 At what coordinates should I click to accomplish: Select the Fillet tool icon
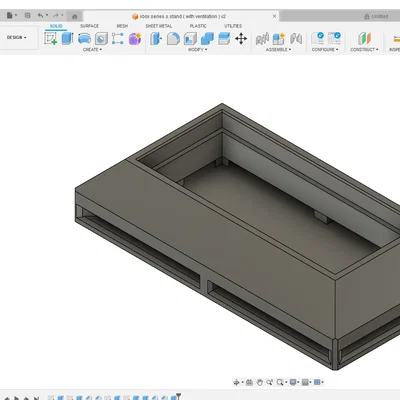(173, 39)
